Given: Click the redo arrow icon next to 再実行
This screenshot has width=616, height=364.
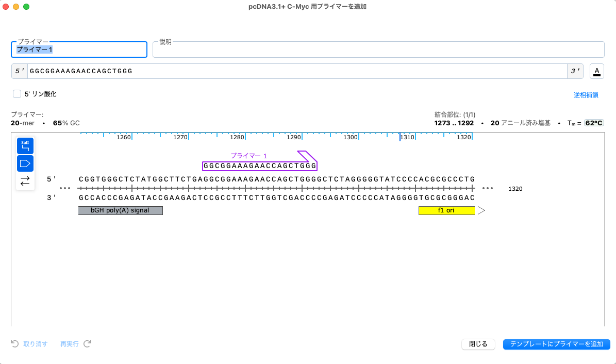Looking at the screenshot, I should 87,344.
